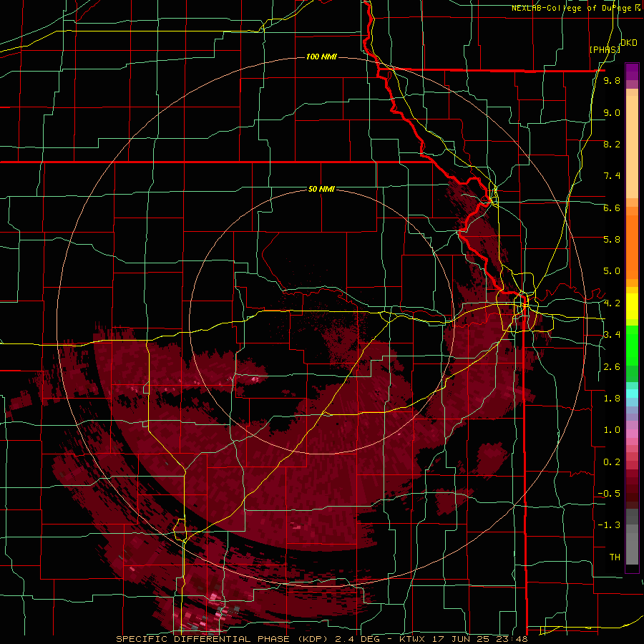Pick the purple segment topping the color bar
644x644 pixels.
pyautogui.click(x=632, y=72)
